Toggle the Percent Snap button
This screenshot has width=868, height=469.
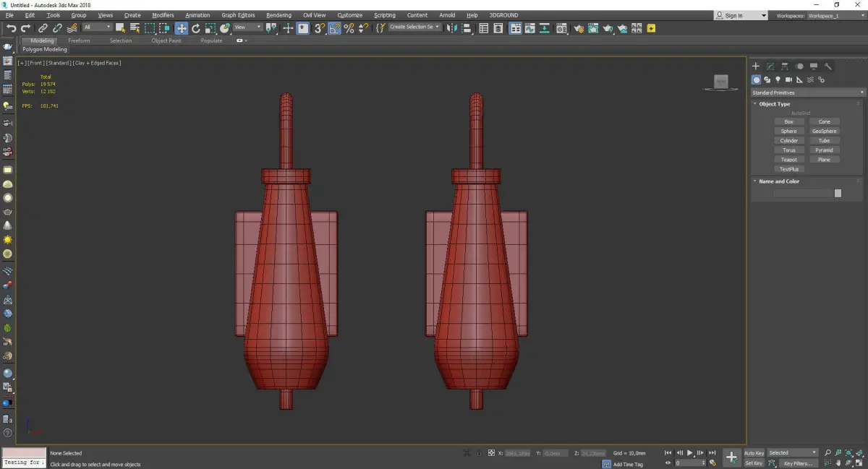click(349, 28)
